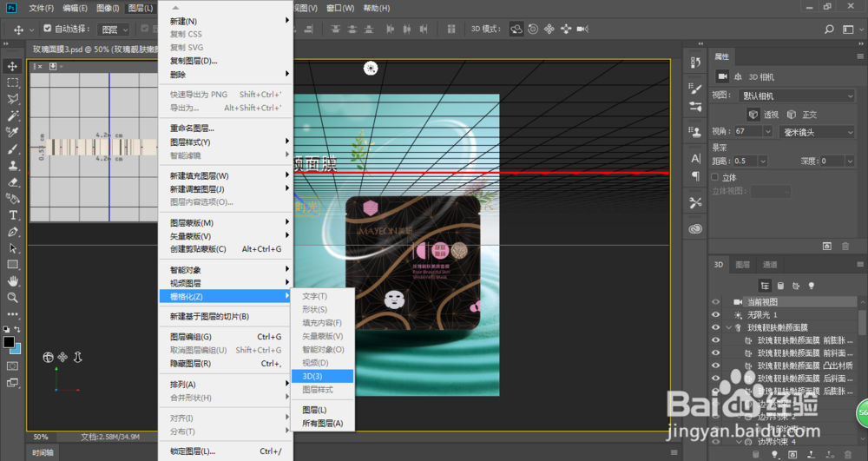Select the Clone Stamp tool
Viewport: 868px width, 461px height.
[x=12, y=166]
